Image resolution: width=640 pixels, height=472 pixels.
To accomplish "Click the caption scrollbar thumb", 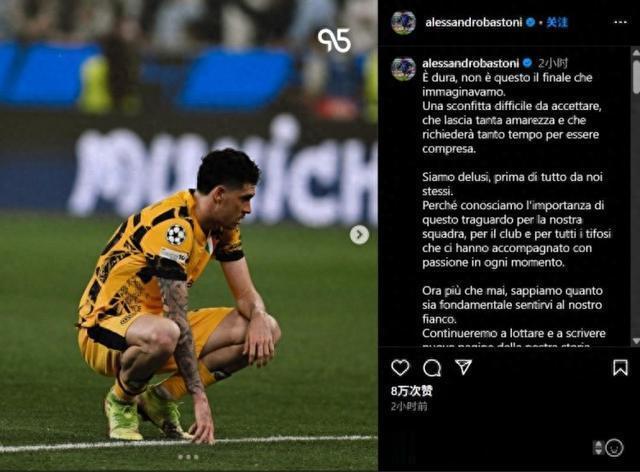I will [x=636, y=77].
